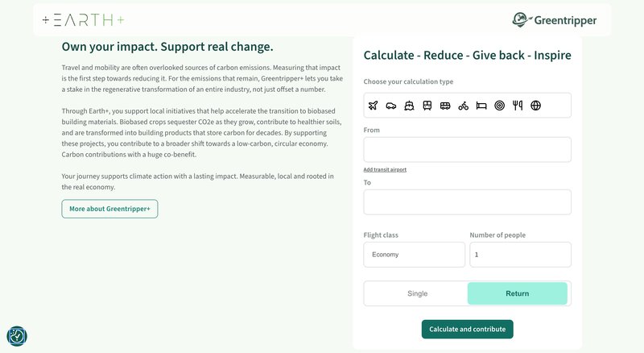Click the target circle calculation icon
Screen dimensions: 644x353
pyautogui.click(x=499, y=106)
